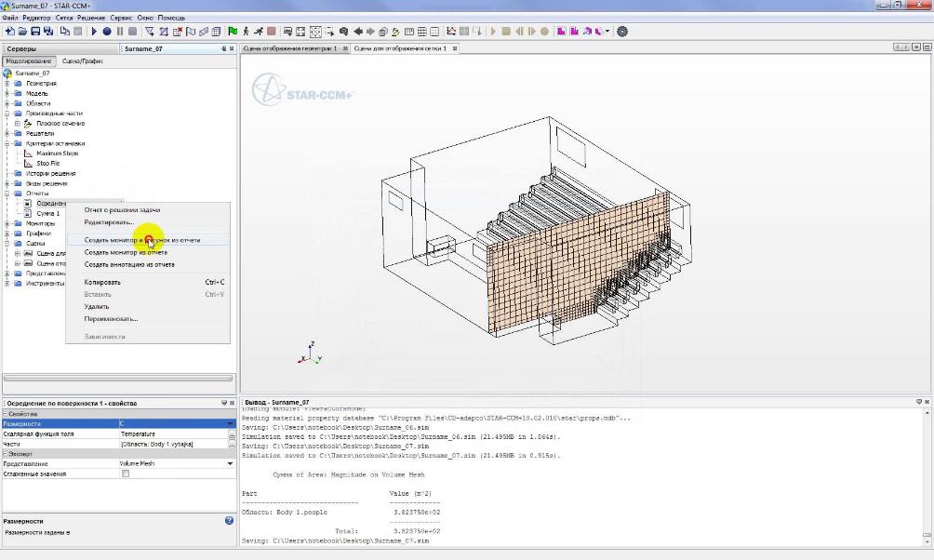Toggle the Сглаженные значения checkbox
The image size is (934, 560).
126,473
